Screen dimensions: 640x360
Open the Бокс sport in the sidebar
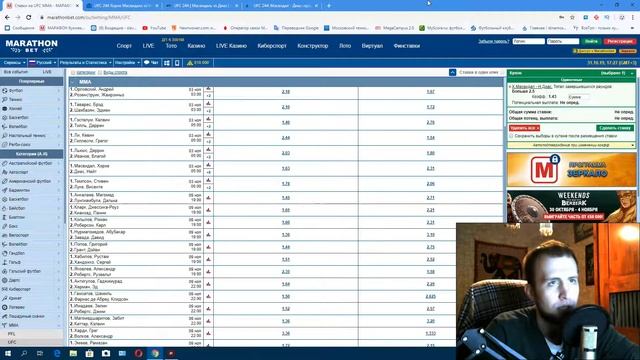(x=13, y=226)
